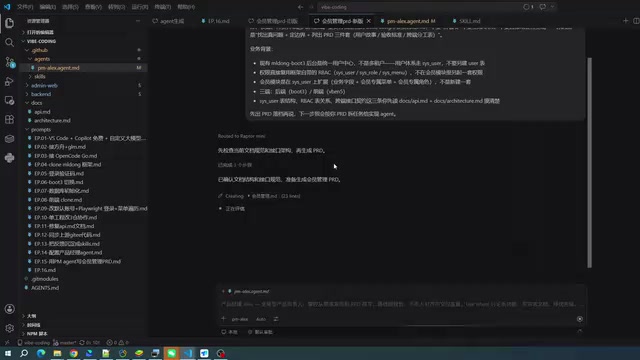Click the vibe-coding command center search box

click(x=418, y=7)
